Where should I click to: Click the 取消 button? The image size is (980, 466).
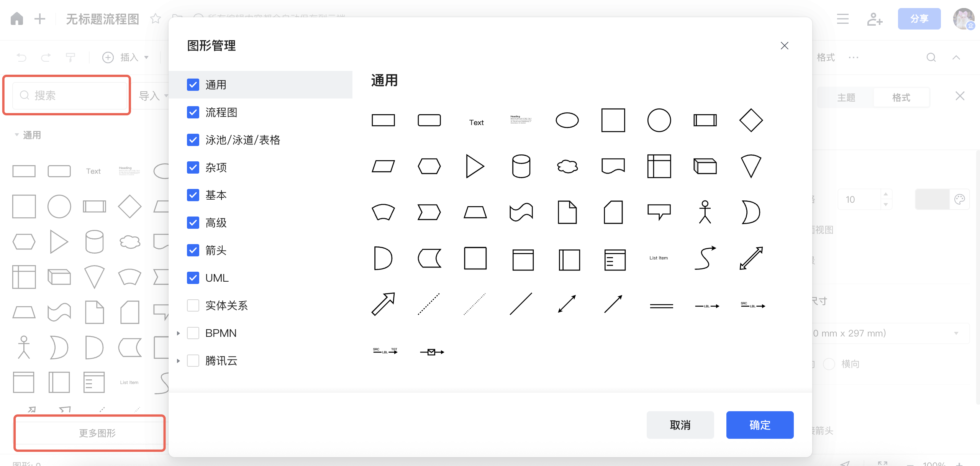tap(680, 425)
